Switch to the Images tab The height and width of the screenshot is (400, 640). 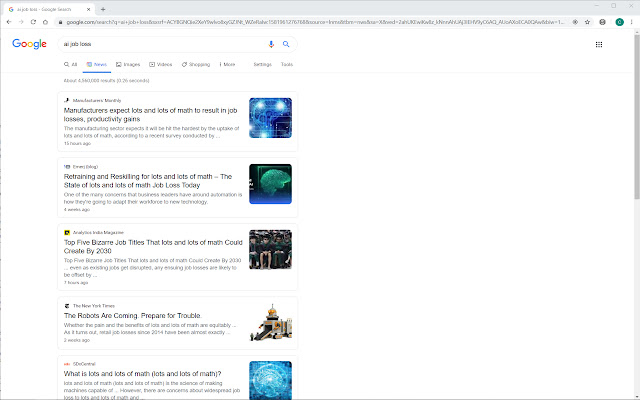[x=128, y=64]
